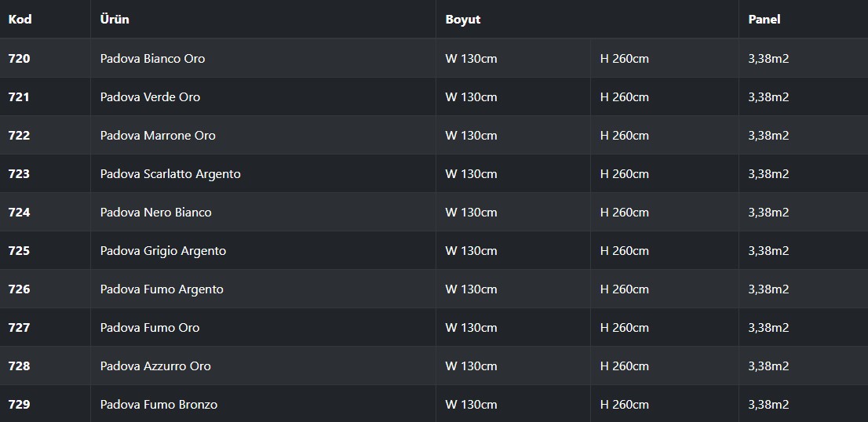Click the Boyut column header
This screenshot has width=868, height=422.
coord(463,20)
